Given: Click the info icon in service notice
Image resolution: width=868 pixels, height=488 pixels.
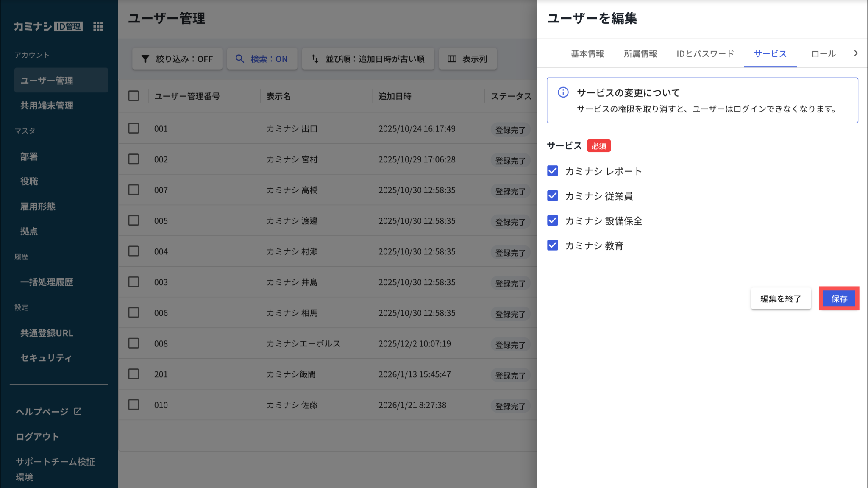Looking at the screenshot, I should tap(563, 92).
